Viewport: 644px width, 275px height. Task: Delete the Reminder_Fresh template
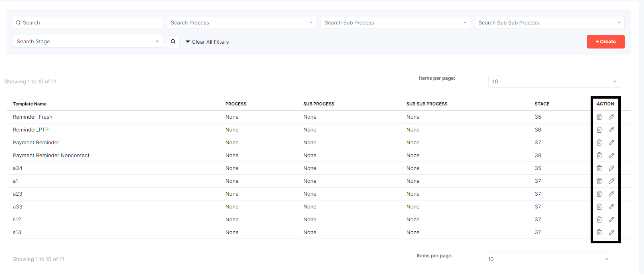click(x=599, y=117)
